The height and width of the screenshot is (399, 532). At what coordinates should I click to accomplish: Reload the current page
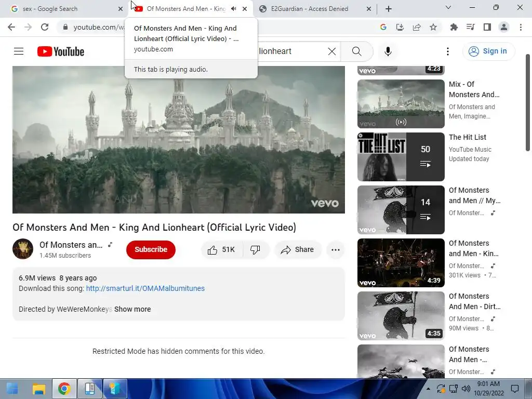click(45, 27)
